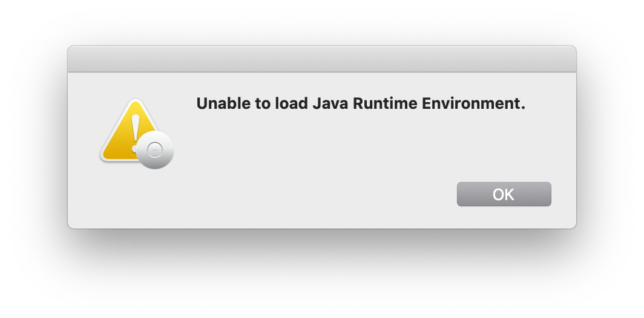This screenshot has width=644, height=318.
Task: Click the word "to" in the error message
Action: point(261,104)
